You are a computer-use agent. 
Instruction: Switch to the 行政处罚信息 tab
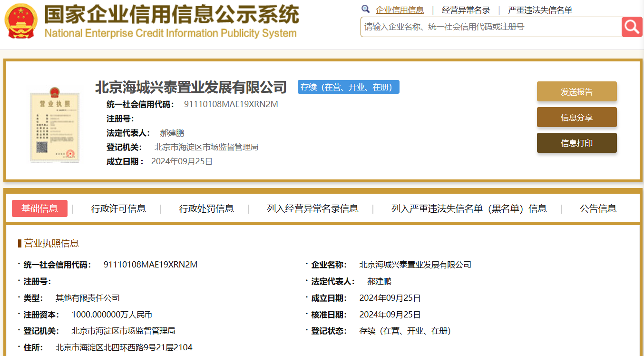206,208
